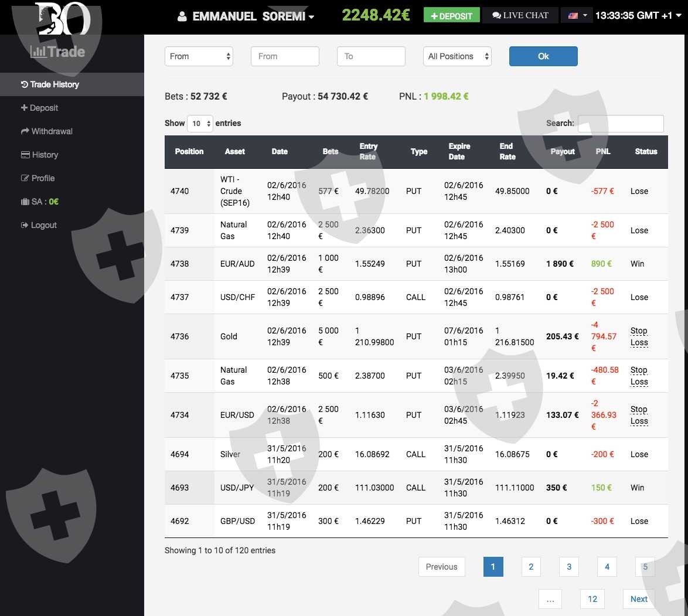Click the PNL total 1 998.42 €
The image size is (688, 616).
click(x=446, y=96)
